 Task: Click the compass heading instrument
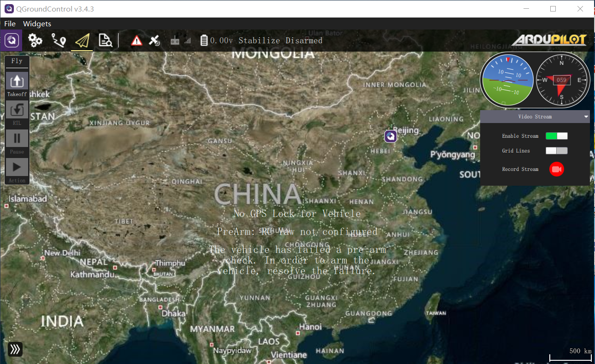point(562,81)
